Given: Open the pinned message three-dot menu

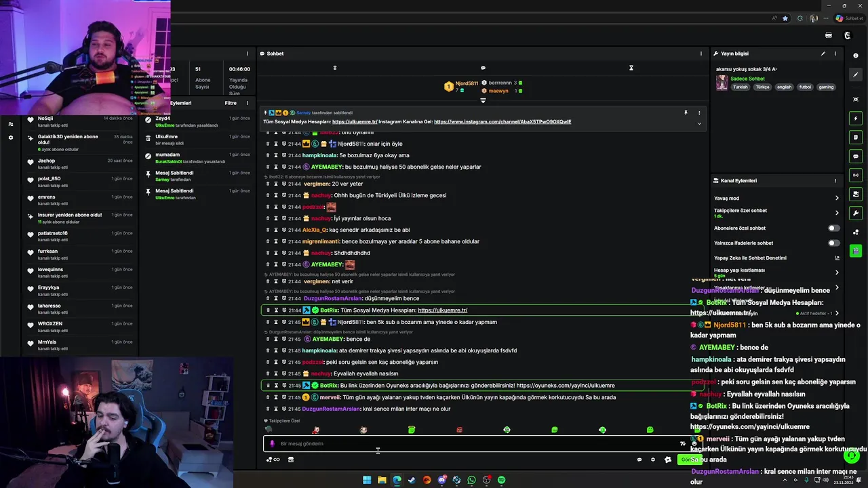Looking at the screenshot, I should (699, 113).
